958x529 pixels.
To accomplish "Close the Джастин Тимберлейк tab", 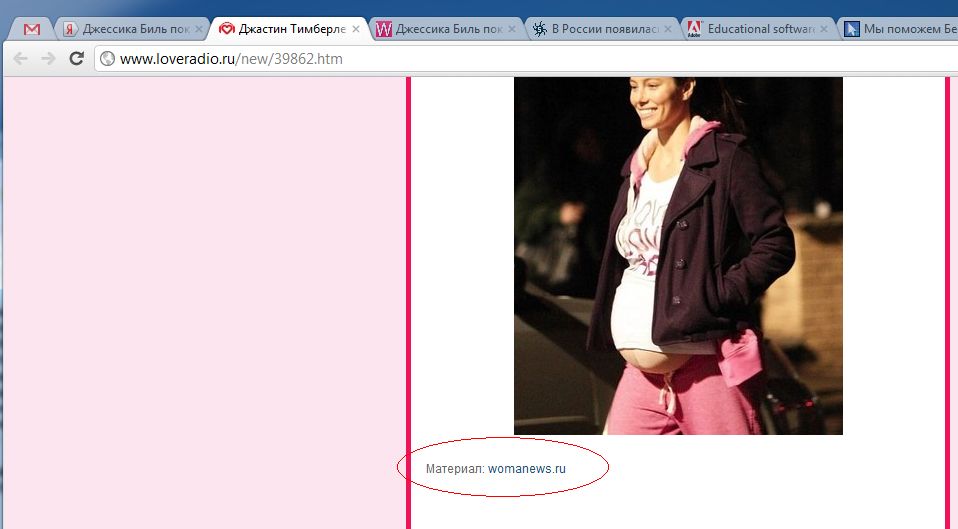I will pos(356,30).
